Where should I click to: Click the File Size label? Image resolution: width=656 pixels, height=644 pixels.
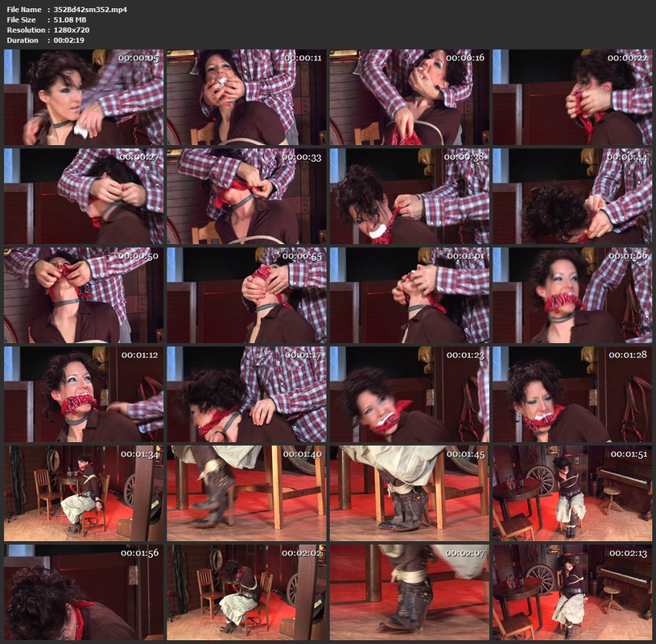(22, 19)
